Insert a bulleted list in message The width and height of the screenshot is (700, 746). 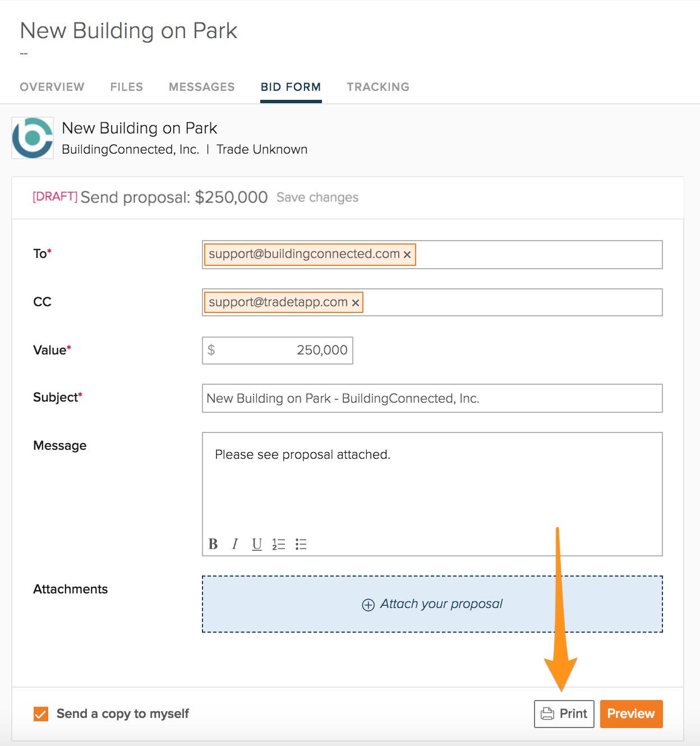coord(301,544)
